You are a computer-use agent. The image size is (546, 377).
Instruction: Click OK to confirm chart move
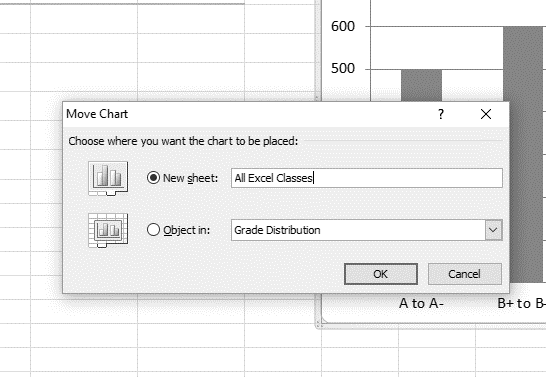pos(381,274)
